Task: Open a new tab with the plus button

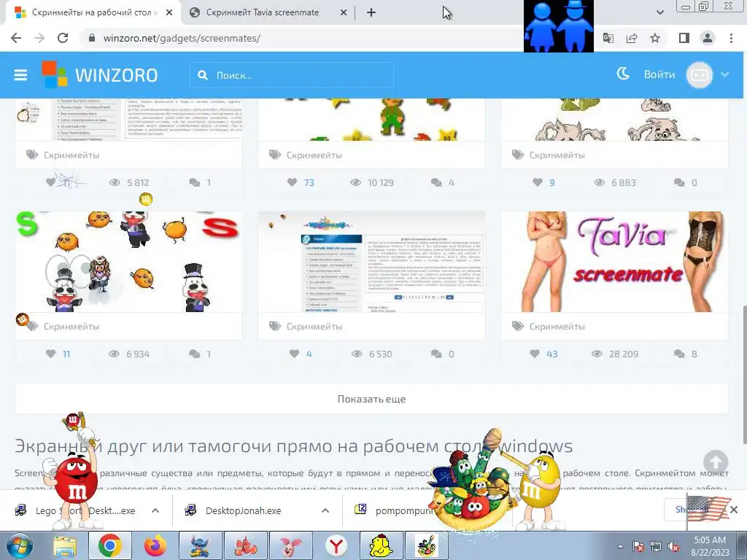Action: click(x=371, y=13)
